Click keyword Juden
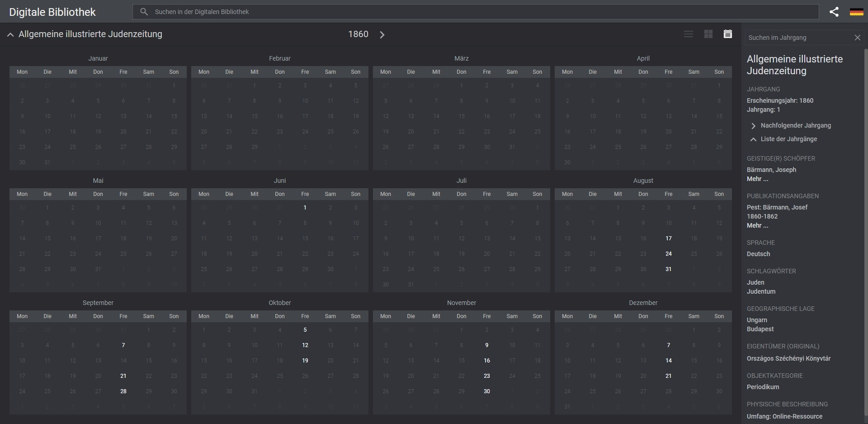The width and height of the screenshot is (868, 424). (755, 282)
